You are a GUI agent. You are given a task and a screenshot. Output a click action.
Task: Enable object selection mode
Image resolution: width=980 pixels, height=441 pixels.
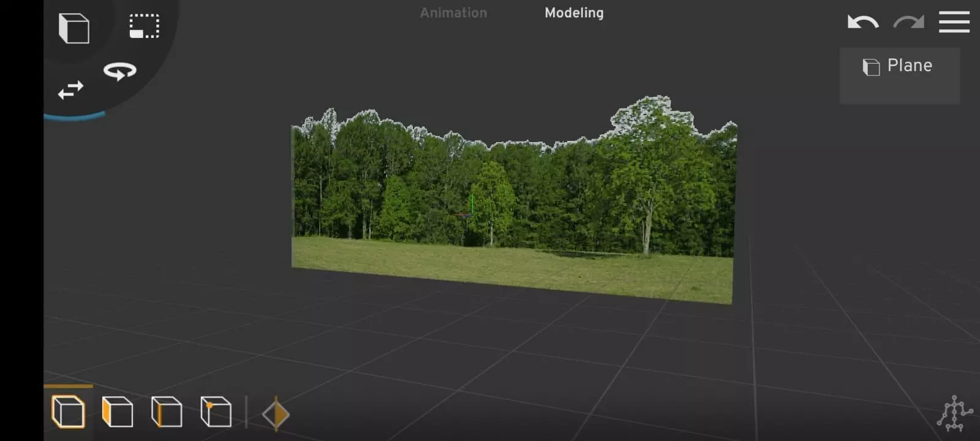tap(68, 412)
